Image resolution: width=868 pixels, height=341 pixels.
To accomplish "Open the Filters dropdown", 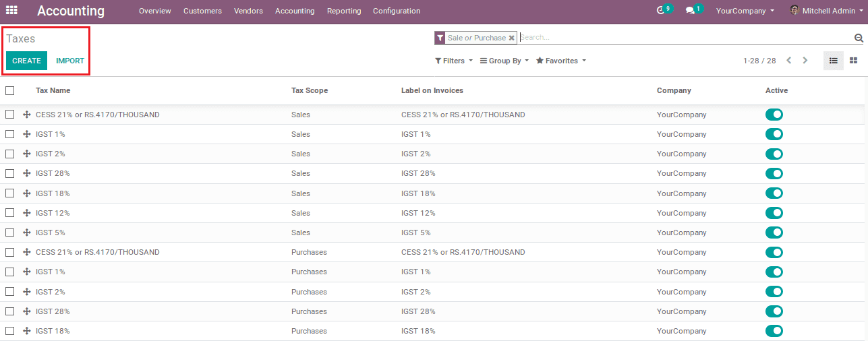I will [454, 61].
